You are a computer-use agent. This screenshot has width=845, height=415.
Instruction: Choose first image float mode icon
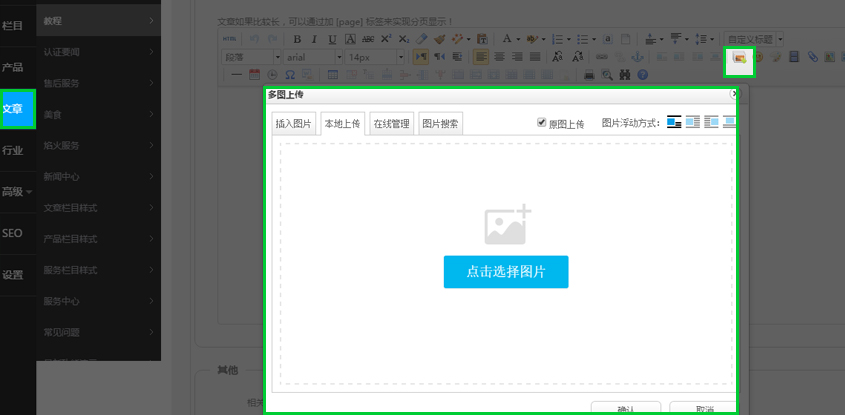coord(674,122)
